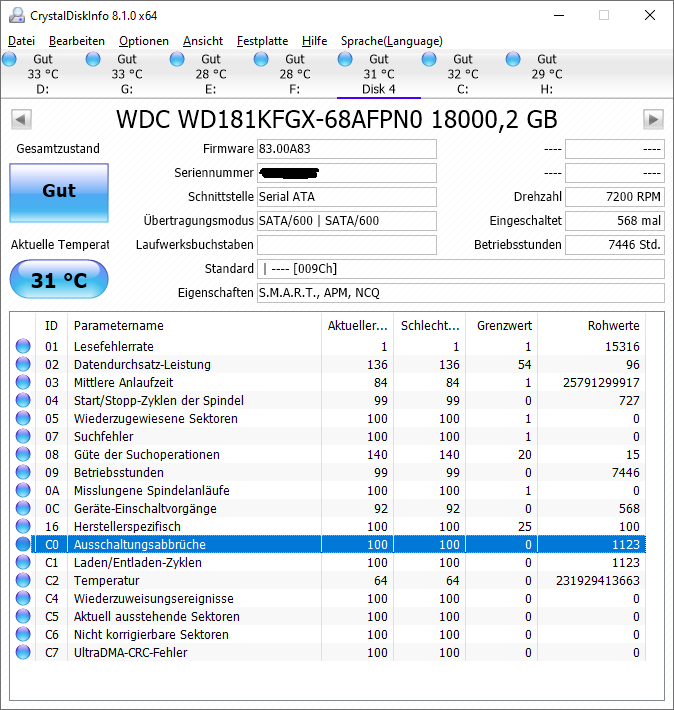Click the Betriebsstunden field 7446 Std.

click(615, 245)
